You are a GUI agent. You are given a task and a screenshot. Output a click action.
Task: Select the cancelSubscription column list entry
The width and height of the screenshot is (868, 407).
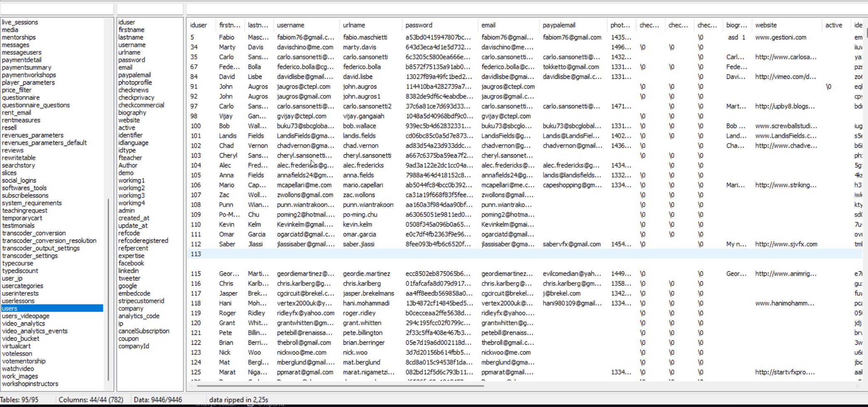pyautogui.click(x=144, y=331)
